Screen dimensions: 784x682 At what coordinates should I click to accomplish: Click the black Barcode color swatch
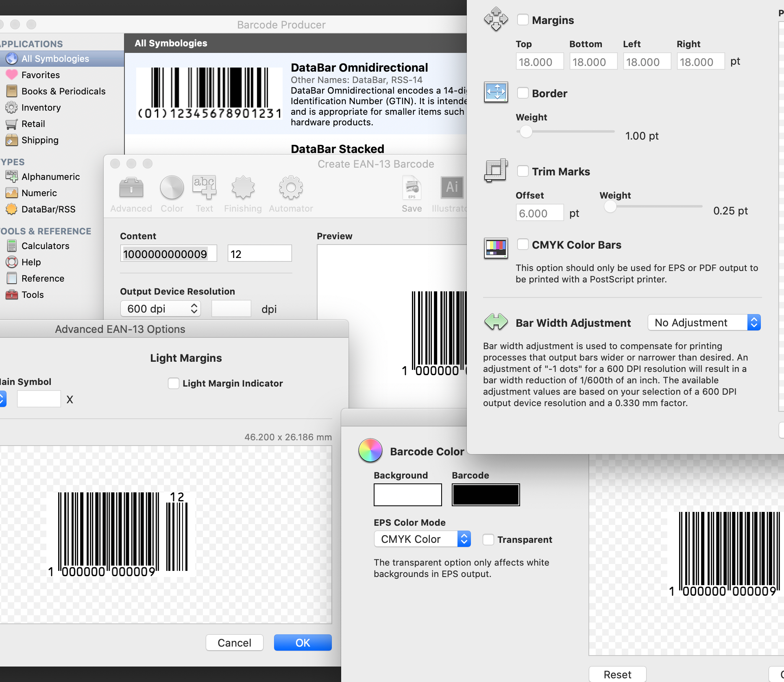click(486, 495)
